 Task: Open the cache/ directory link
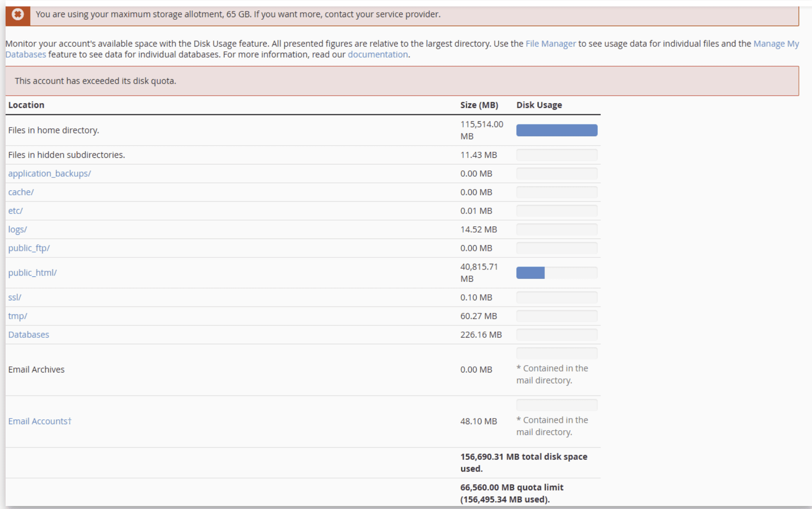(x=21, y=192)
